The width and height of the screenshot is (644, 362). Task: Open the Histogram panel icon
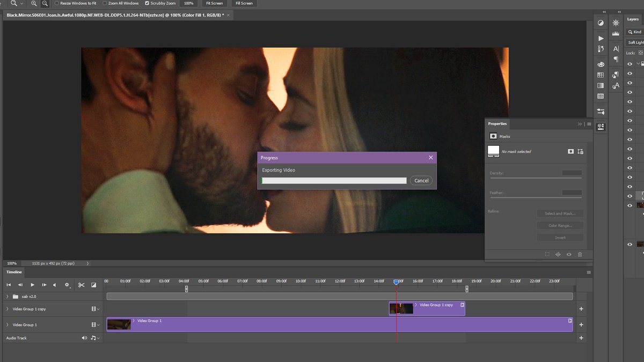click(616, 33)
